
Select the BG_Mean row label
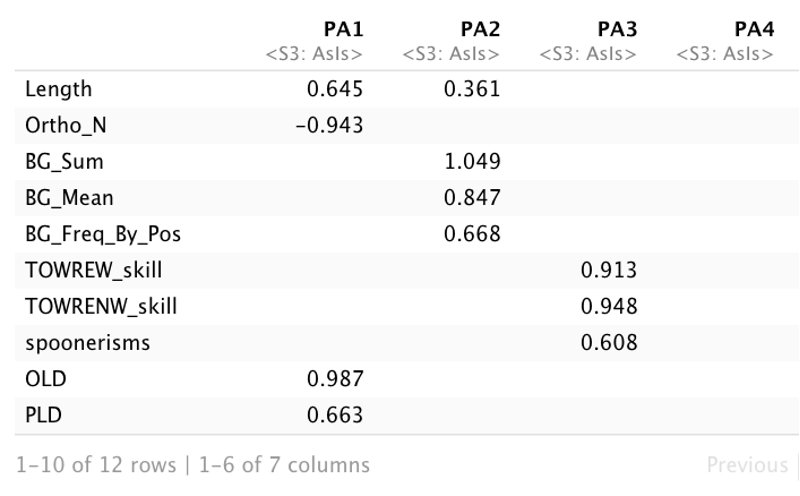coord(69,198)
